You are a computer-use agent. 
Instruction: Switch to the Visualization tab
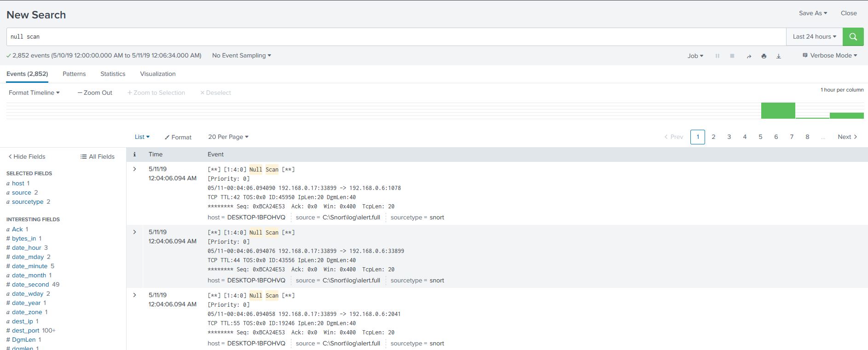(x=157, y=74)
